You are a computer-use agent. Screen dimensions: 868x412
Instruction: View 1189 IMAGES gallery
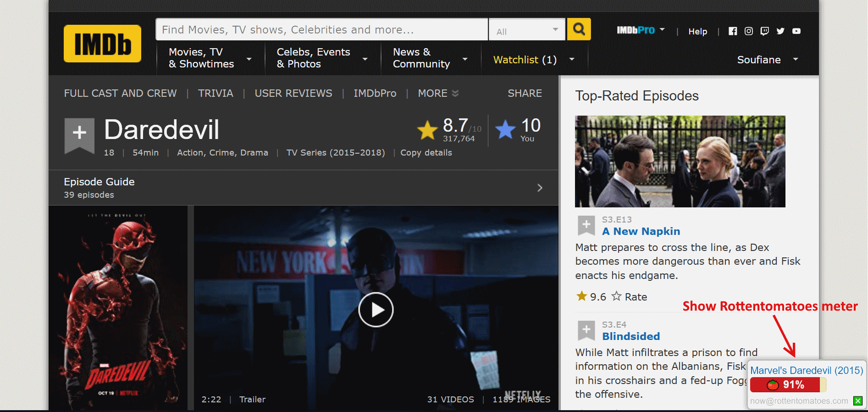pyautogui.click(x=521, y=400)
